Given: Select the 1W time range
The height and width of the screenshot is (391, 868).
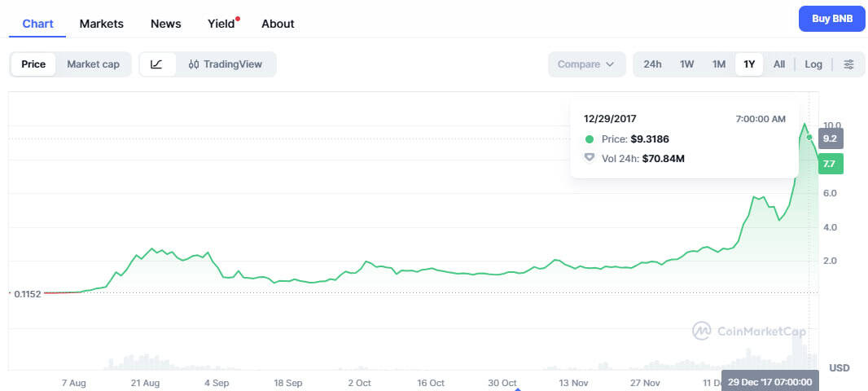Looking at the screenshot, I should [x=686, y=64].
